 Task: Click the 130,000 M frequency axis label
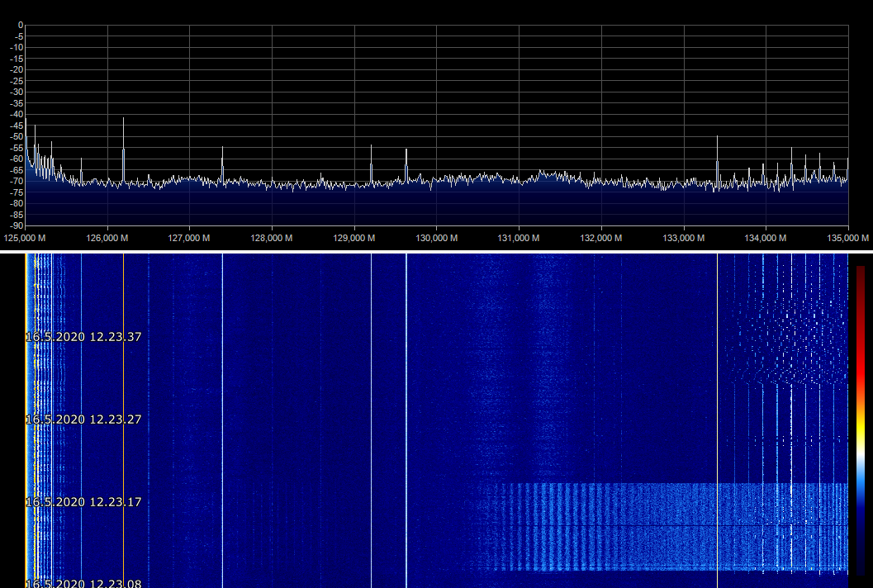(437, 238)
